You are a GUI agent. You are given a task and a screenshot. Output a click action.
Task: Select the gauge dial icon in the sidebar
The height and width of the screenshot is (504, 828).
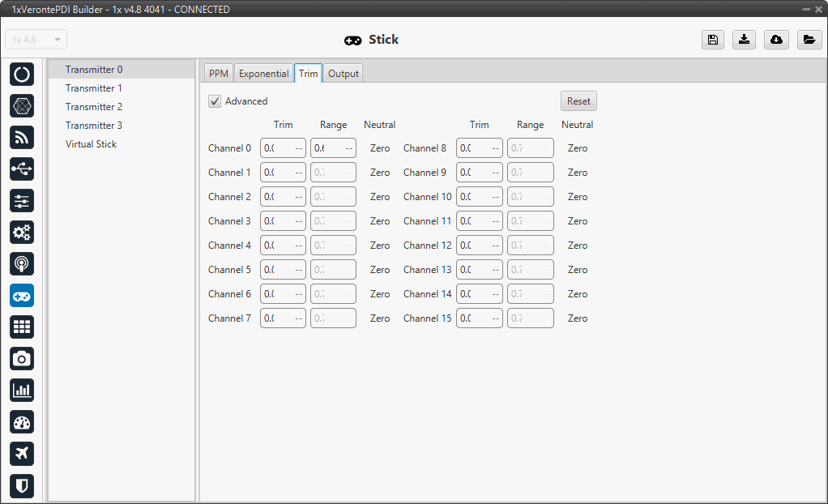(x=22, y=421)
